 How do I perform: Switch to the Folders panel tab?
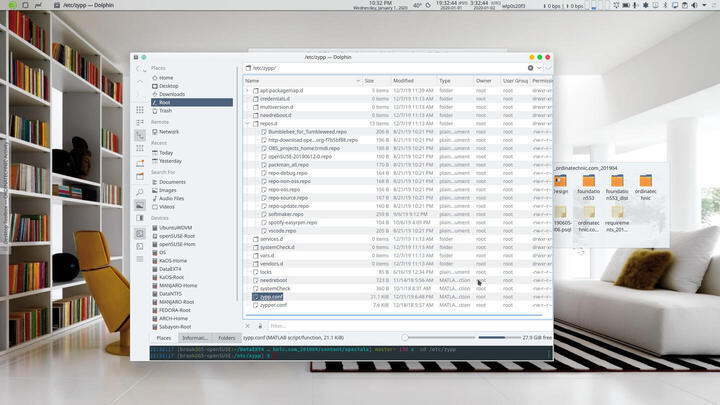(226, 338)
